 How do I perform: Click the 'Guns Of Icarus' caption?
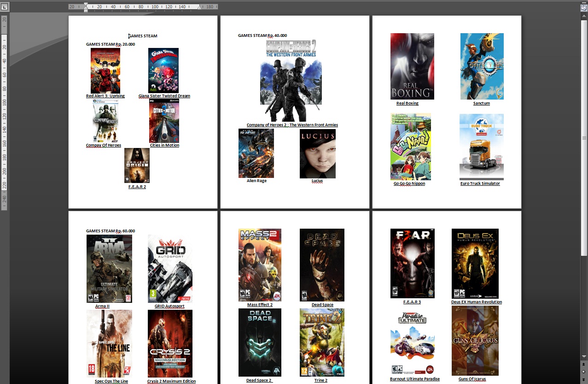(x=472, y=379)
